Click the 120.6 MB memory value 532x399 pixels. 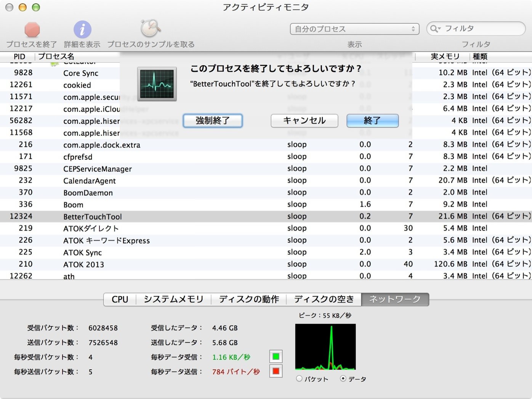click(x=450, y=264)
